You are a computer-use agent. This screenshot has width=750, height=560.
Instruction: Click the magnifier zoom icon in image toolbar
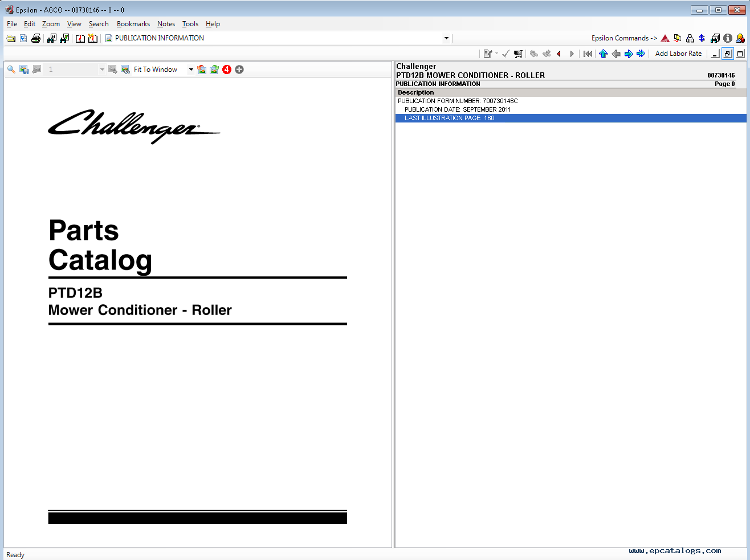(11, 70)
